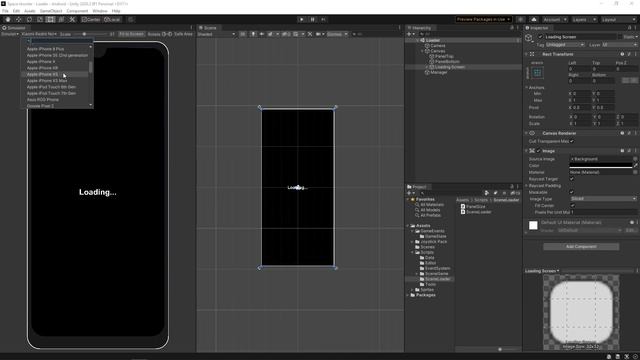Screen dimensions: 640x360
Task: Click the Hierarchy create plus icon
Action: point(409,34)
